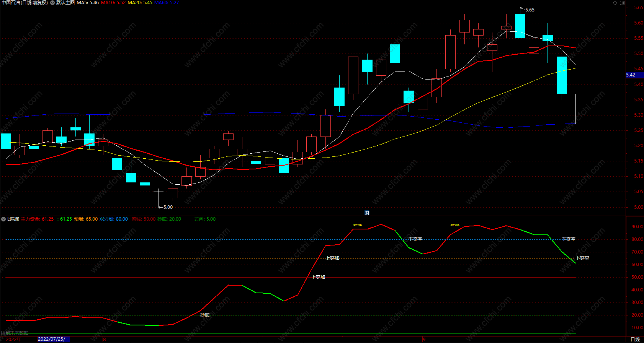The height and width of the screenshot is (343, 644).
Task: Click the 2022年 label on time axis
Action: coord(14,340)
